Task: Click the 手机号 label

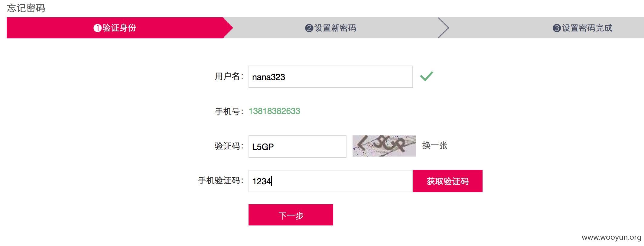Action: point(227,112)
